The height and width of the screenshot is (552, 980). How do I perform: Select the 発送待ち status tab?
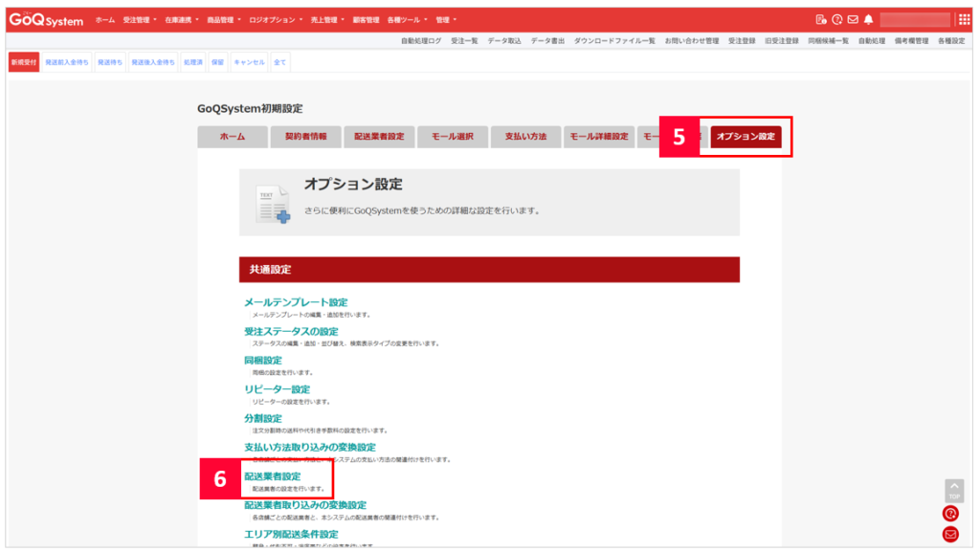click(x=110, y=62)
